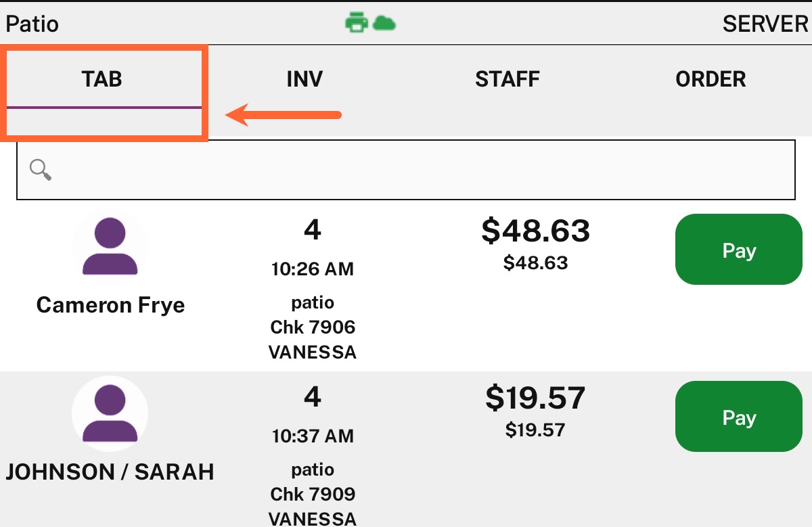Screen dimensions: 812x527
Task: Pay the JOHNSON / SARAH $19.57 tab
Action: (739, 417)
